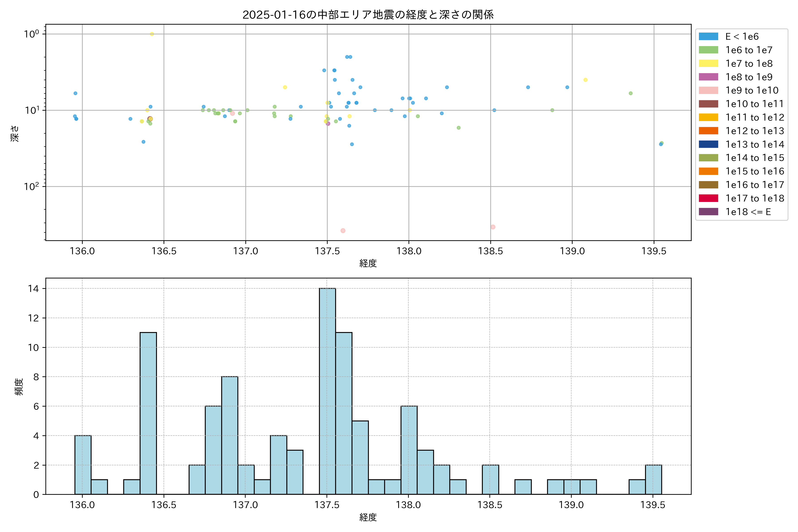Click the '1e15 to 1e16' legend label
This screenshot has width=798, height=532.
pos(755,171)
